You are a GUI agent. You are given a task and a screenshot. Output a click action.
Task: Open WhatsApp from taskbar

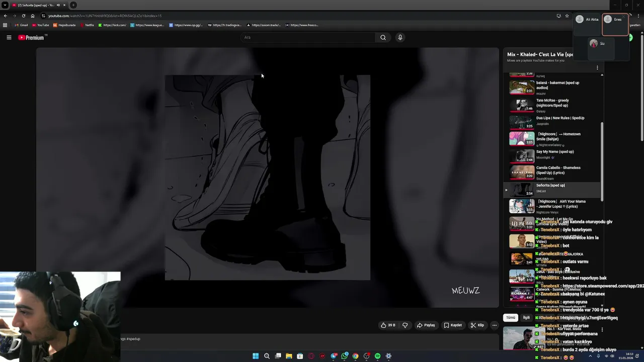click(x=345, y=356)
